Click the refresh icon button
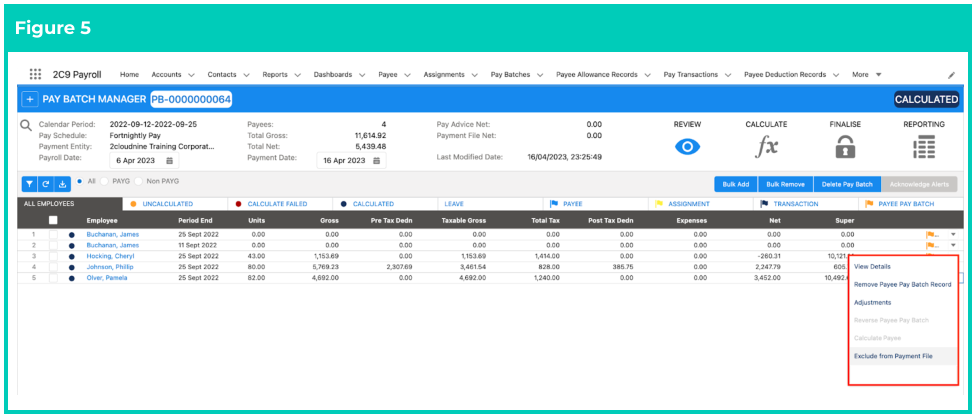The width and height of the screenshot is (976, 418). click(46, 184)
